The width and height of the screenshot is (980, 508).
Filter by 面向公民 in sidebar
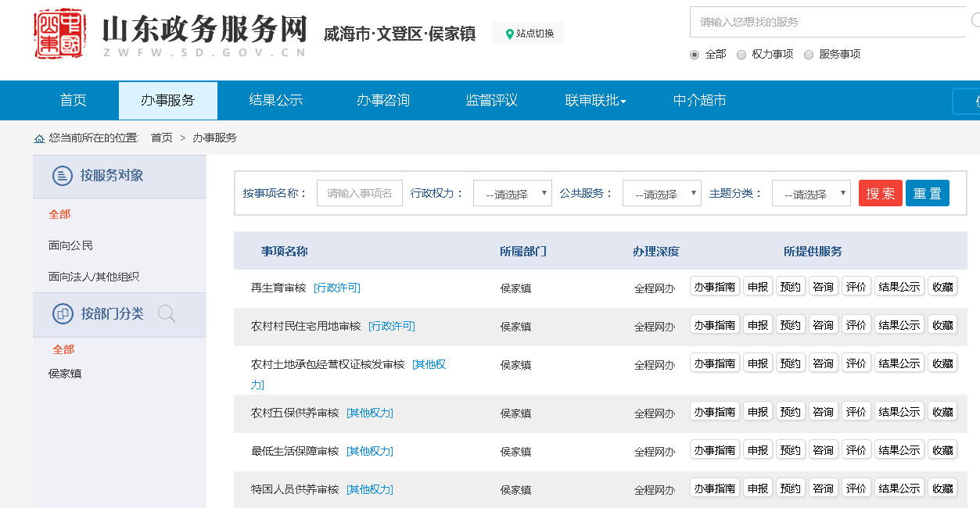point(71,245)
